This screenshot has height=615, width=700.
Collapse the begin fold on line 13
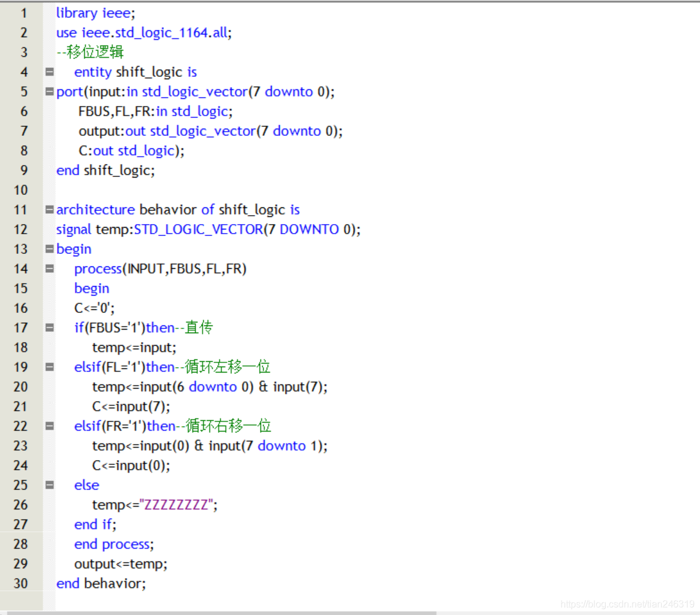(x=49, y=249)
